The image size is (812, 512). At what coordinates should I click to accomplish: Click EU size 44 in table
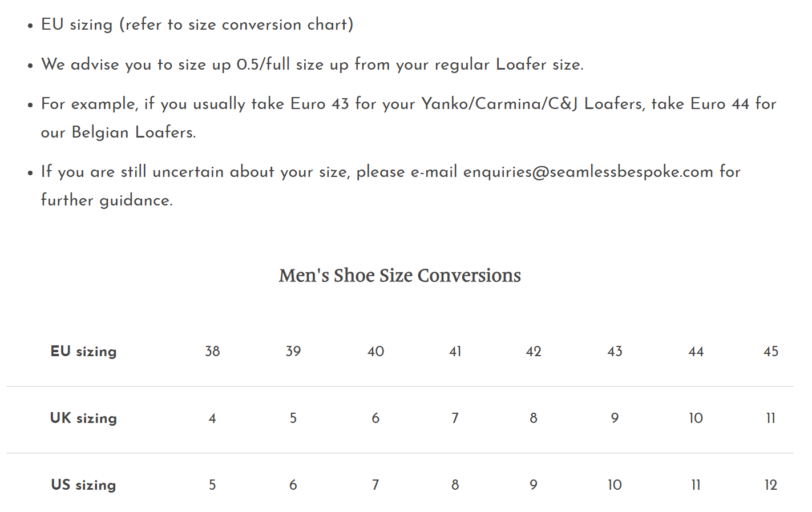click(x=696, y=352)
